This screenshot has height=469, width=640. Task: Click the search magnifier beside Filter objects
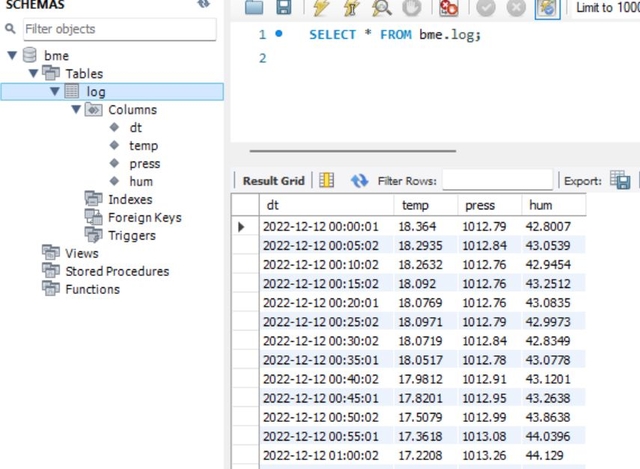click(10, 29)
